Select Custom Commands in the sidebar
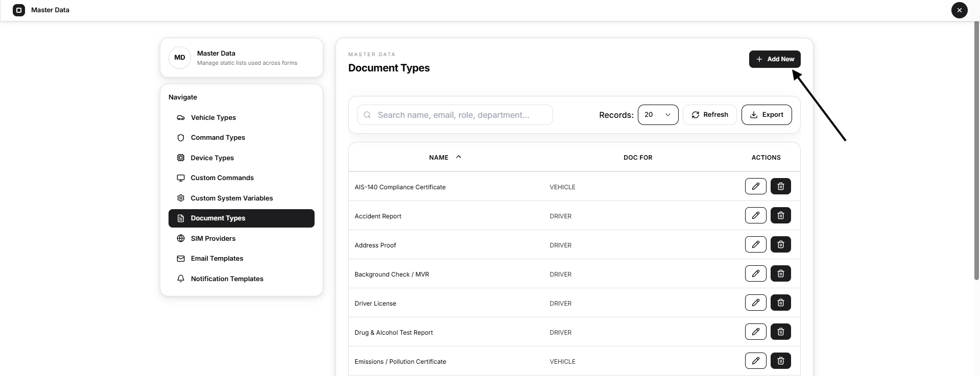 click(x=242, y=178)
